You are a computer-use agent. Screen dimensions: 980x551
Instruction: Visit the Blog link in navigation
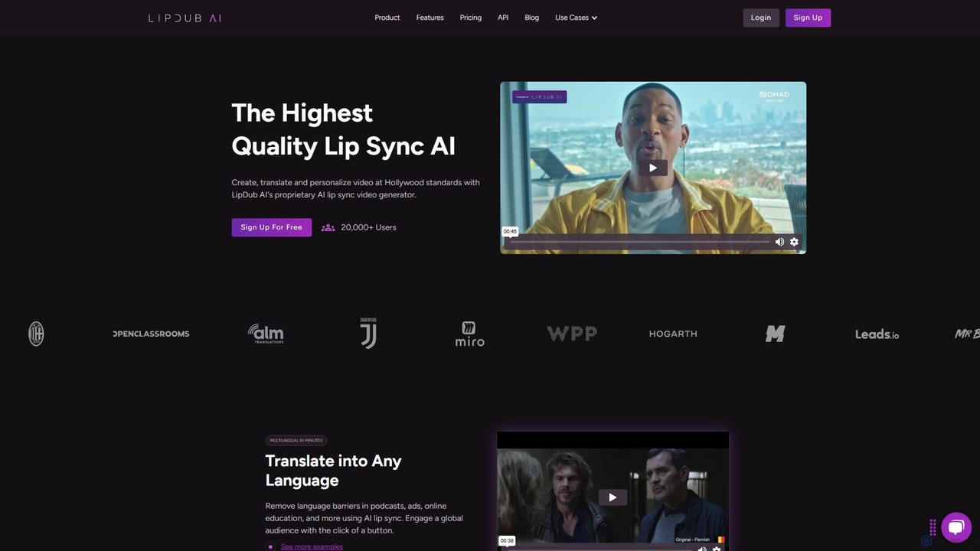pyautogui.click(x=532, y=18)
